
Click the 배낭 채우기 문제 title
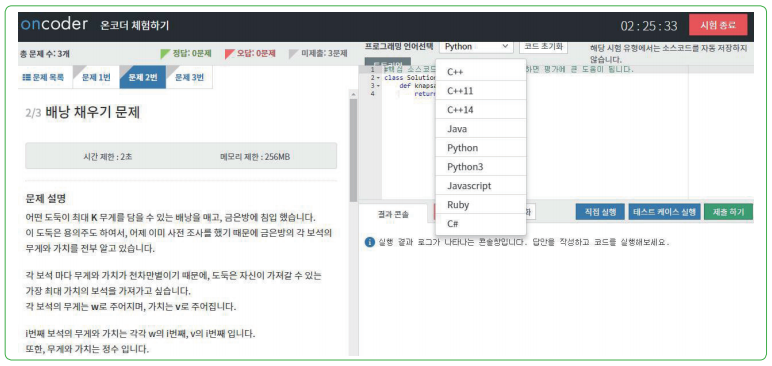(93, 113)
